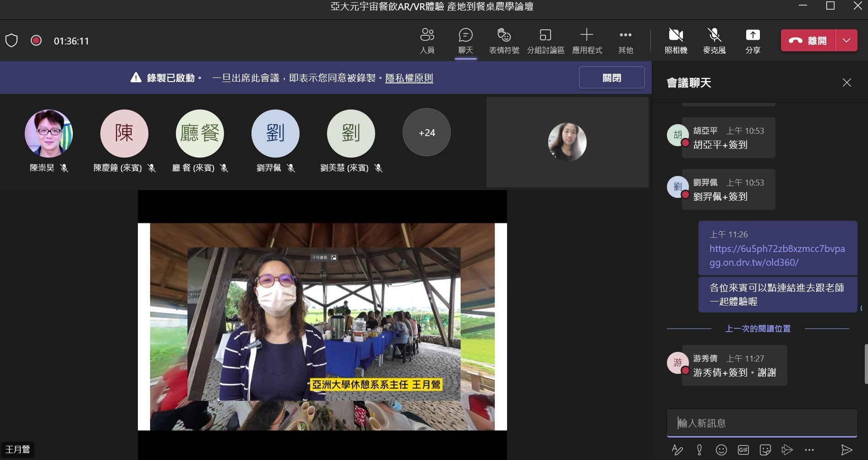Click the 劉羿佩+簽到 chat message
The image size is (868, 460).
(x=728, y=190)
